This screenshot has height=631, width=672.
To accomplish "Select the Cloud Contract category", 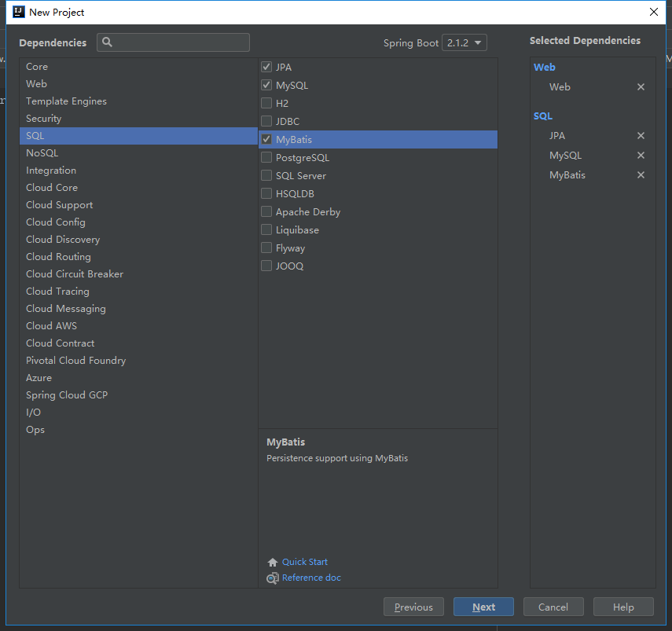I will point(138,343).
